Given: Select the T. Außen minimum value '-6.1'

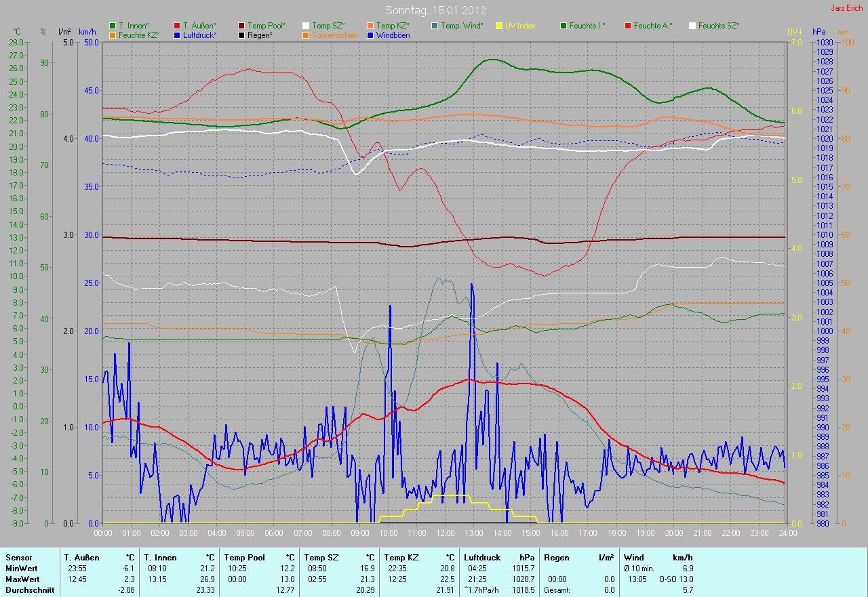Looking at the screenshot, I should (x=127, y=569).
